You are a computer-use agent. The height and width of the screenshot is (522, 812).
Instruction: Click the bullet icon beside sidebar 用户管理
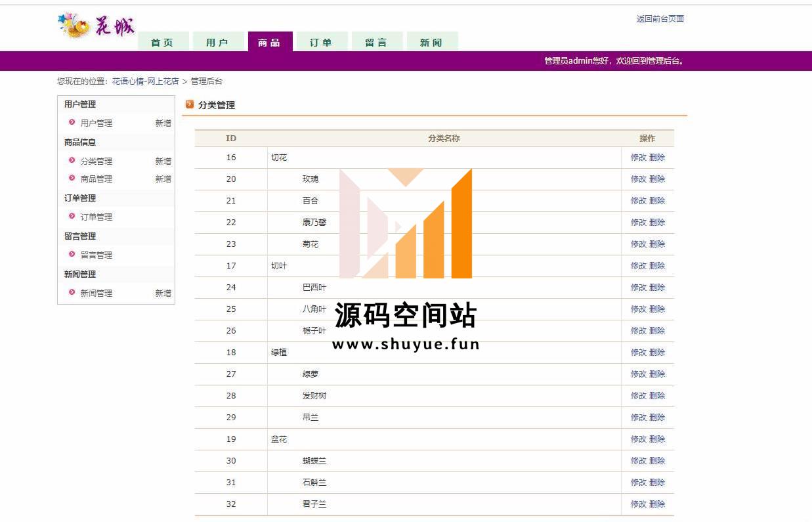72,122
